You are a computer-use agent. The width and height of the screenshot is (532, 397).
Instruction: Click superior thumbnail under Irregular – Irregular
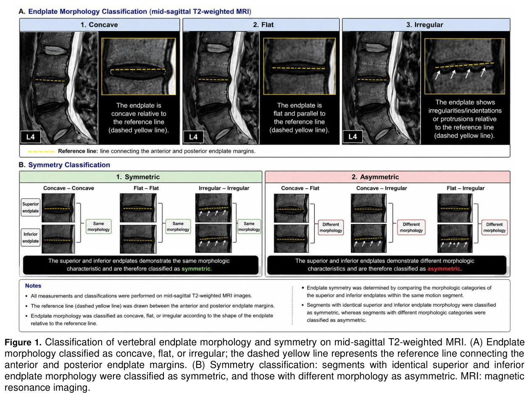click(x=214, y=208)
